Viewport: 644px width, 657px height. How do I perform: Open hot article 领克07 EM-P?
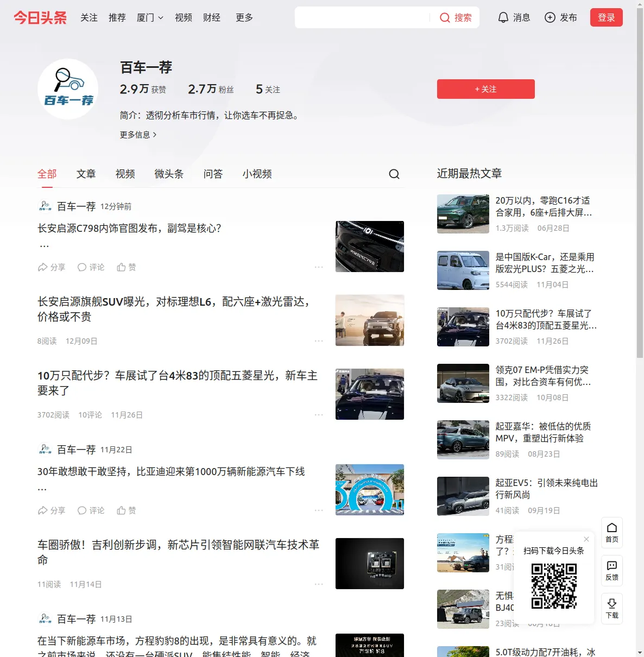[x=543, y=376]
